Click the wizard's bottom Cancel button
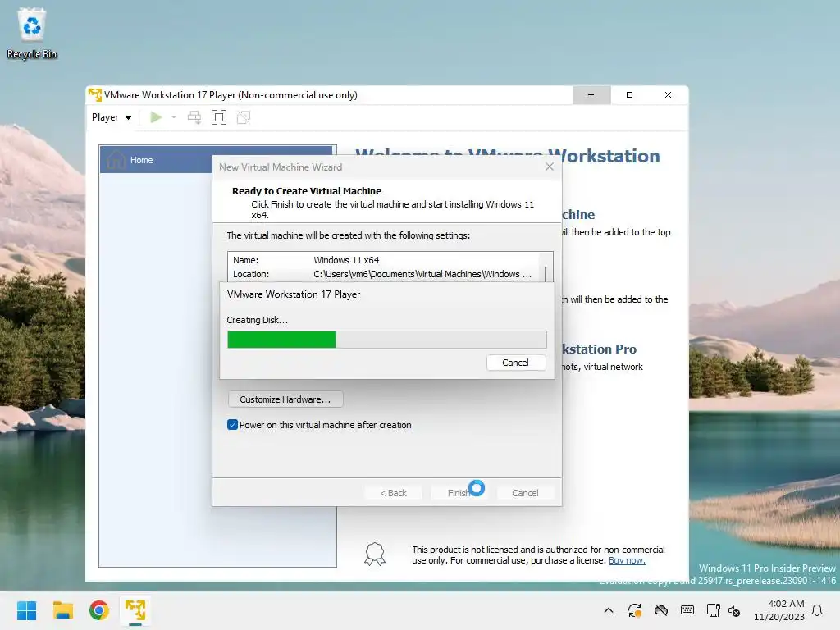 (525, 493)
